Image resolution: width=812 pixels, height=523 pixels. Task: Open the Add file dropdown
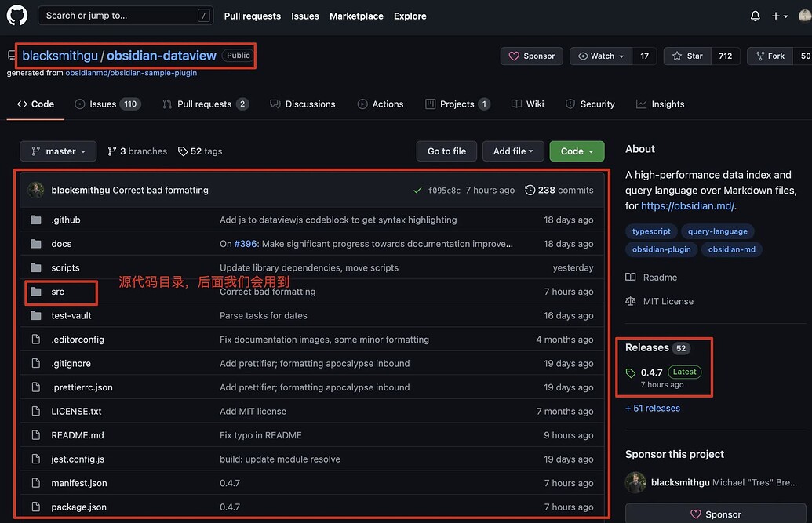(x=513, y=151)
